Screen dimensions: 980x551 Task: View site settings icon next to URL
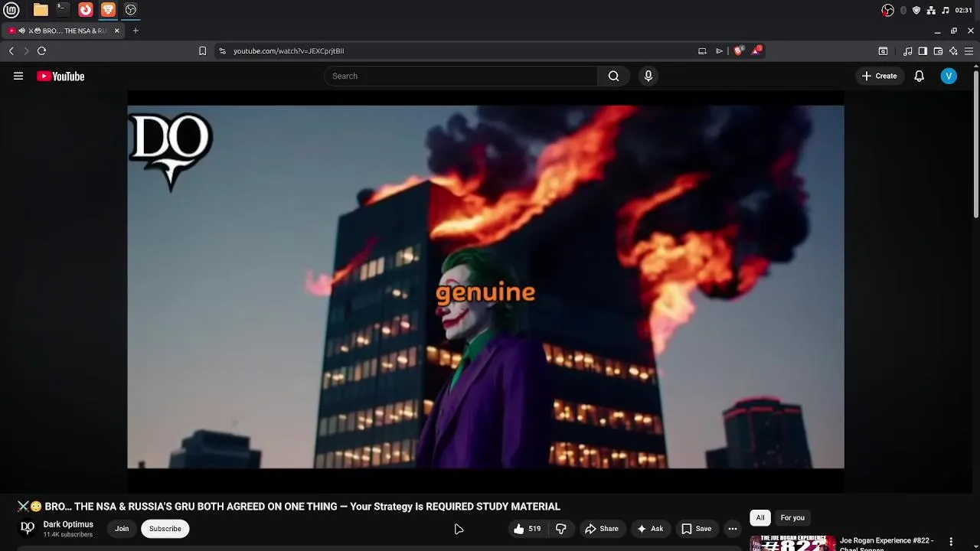pyautogui.click(x=222, y=51)
